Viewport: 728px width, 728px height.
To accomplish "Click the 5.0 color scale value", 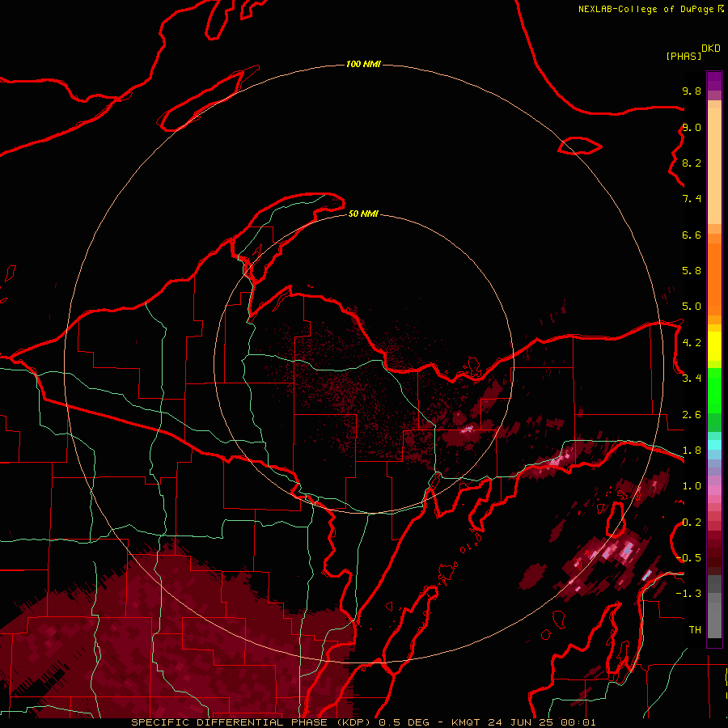I will [692, 307].
